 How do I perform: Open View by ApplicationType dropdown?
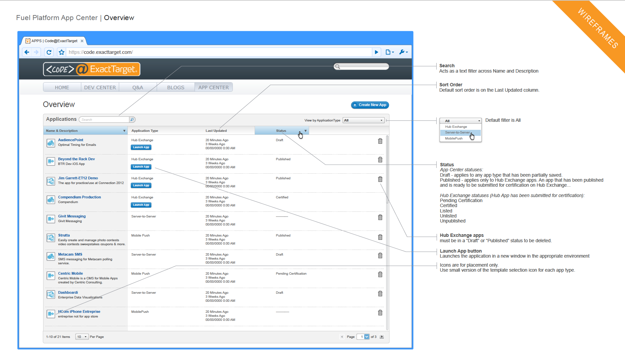363,120
